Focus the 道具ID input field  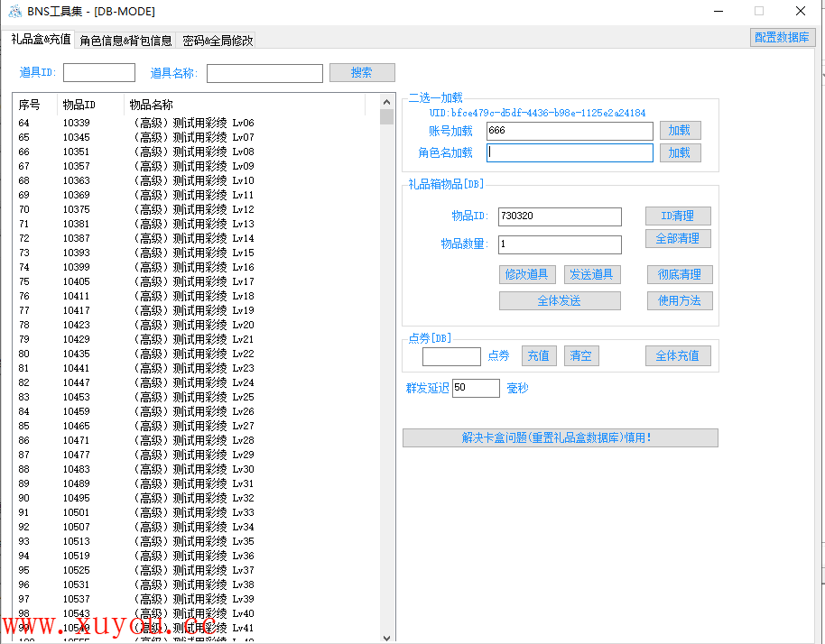[x=99, y=73]
